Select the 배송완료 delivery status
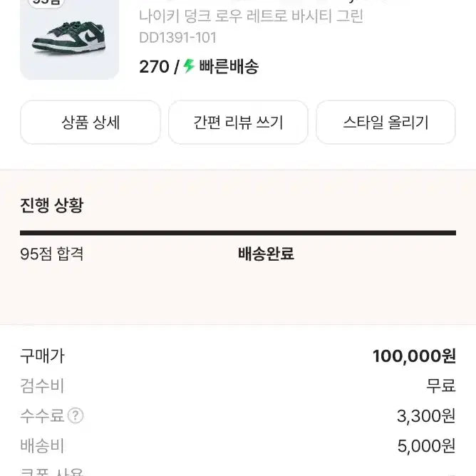This screenshot has height=476, width=476. [266, 254]
